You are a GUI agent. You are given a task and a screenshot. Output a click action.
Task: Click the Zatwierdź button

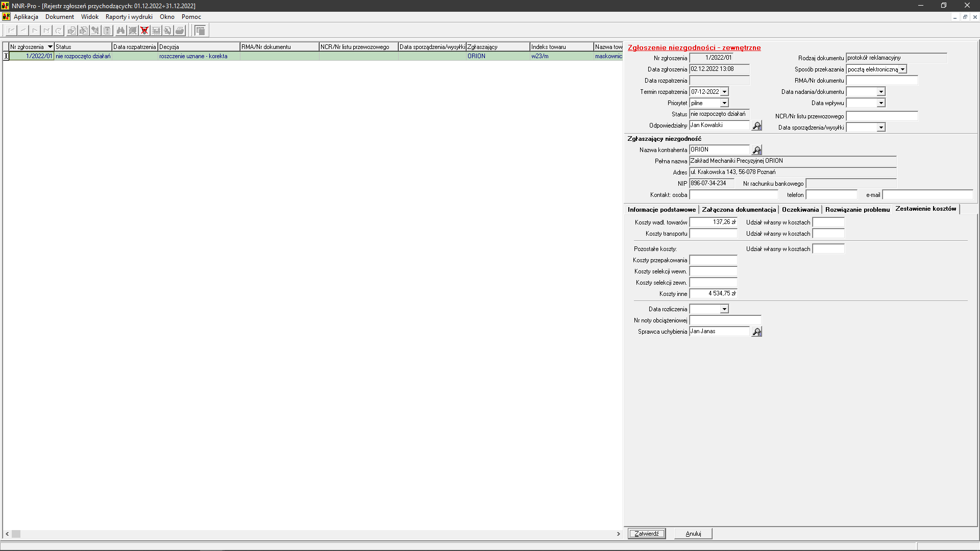646,534
